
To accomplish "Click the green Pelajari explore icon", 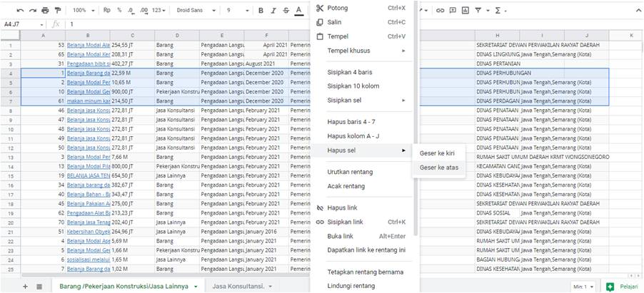I will point(610,287).
